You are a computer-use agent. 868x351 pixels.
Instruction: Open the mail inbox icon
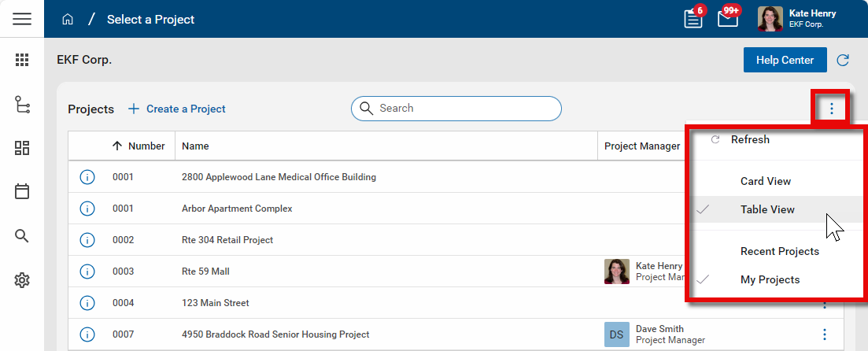728,19
